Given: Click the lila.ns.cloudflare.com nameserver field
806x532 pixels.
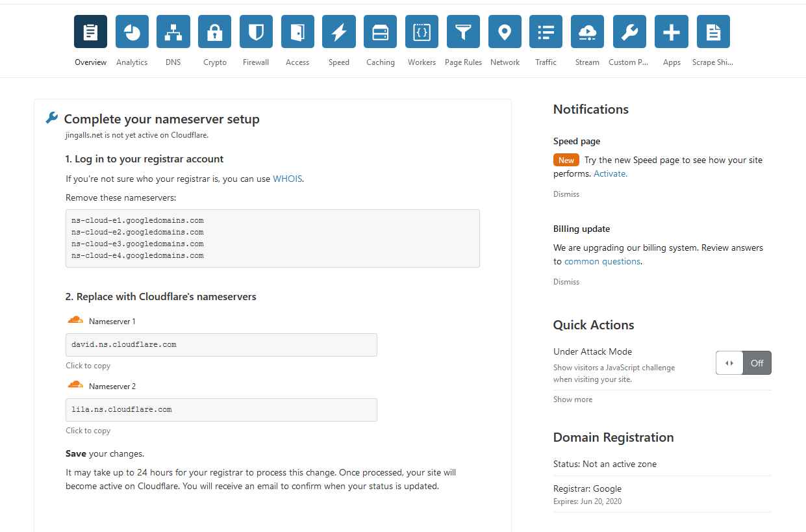Looking at the screenshot, I should pyautogui.click(x=221, y=410).
